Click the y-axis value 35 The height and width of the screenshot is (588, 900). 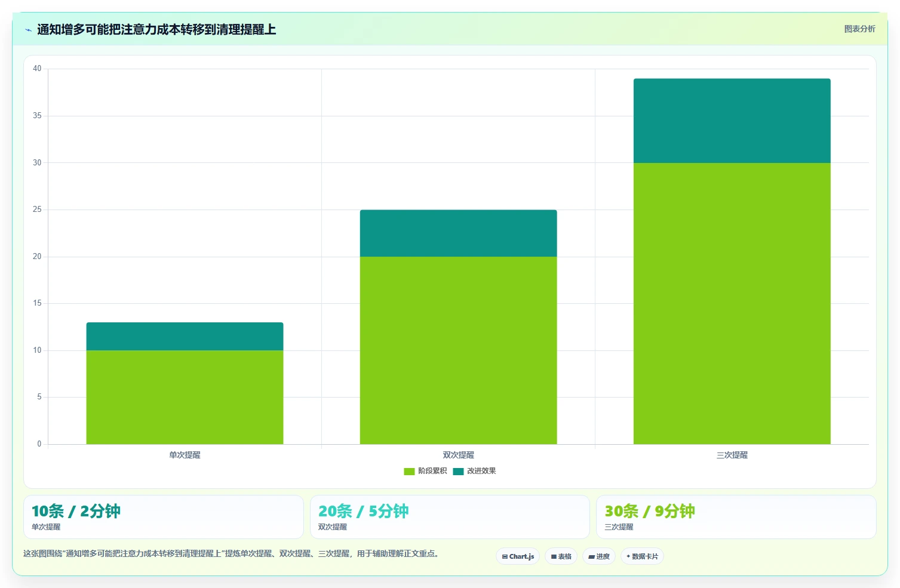[x=37, y=116]
